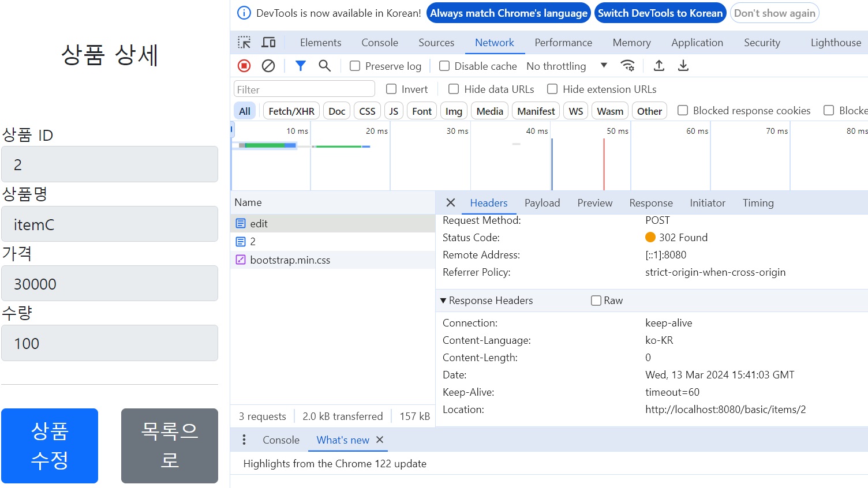Collapse the Response Headers section
This screenshot has width=868, height=488.
coord(443,301)
